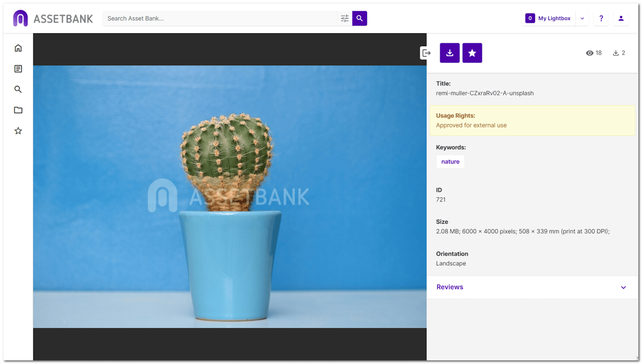Open My Lightbox

548,18
